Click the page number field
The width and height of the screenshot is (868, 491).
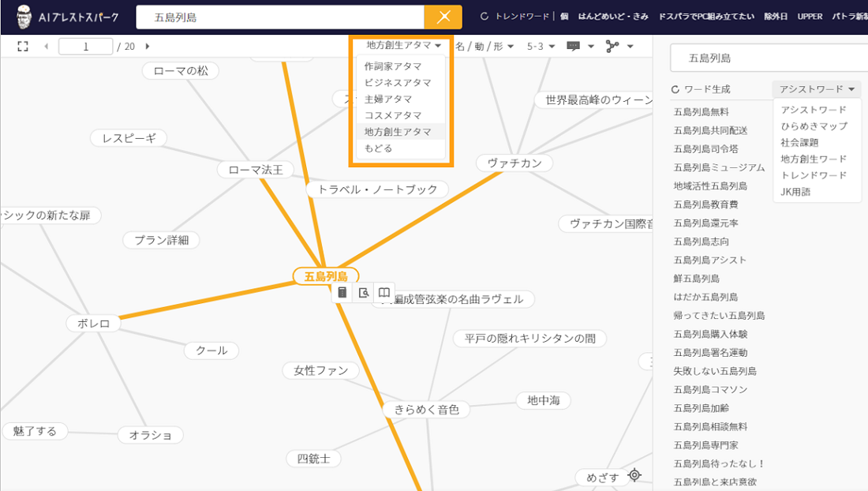coord(86,47)
